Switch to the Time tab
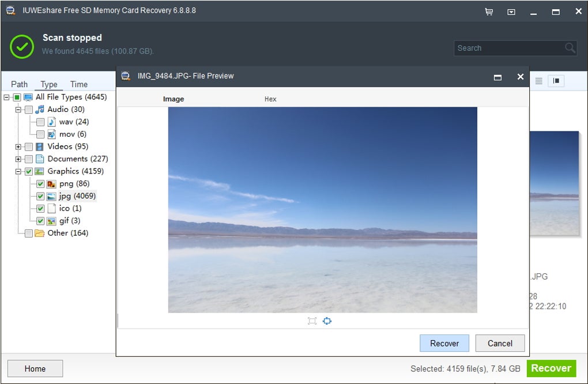Screen dimensions: 588x384 [x=79, y=84]
